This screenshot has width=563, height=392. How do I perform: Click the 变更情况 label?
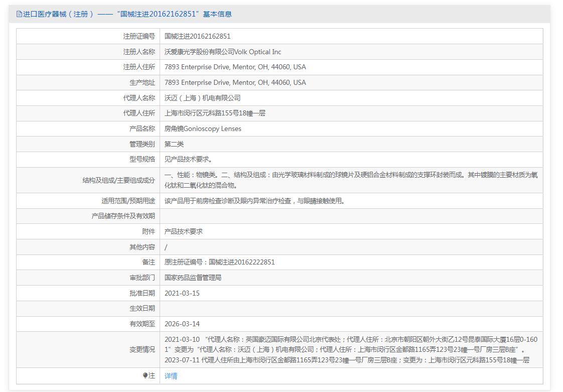click(x=142, y=350)
